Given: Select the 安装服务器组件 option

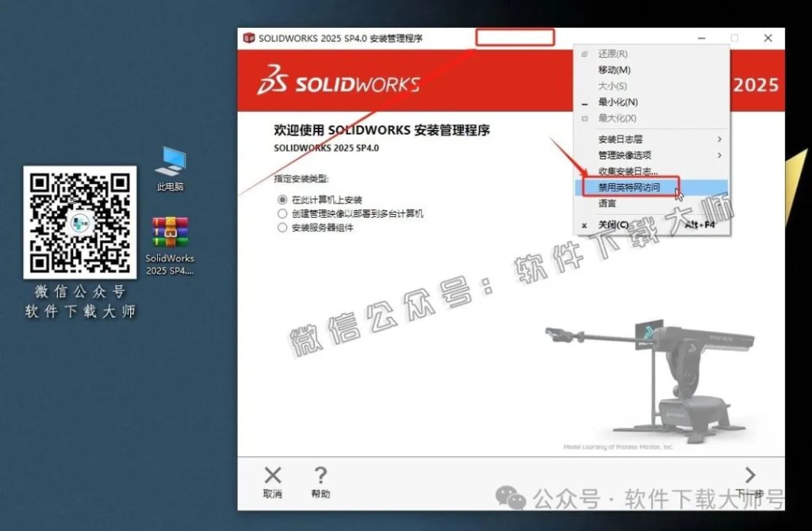Looking at the screenshot, I should (282, 226).
